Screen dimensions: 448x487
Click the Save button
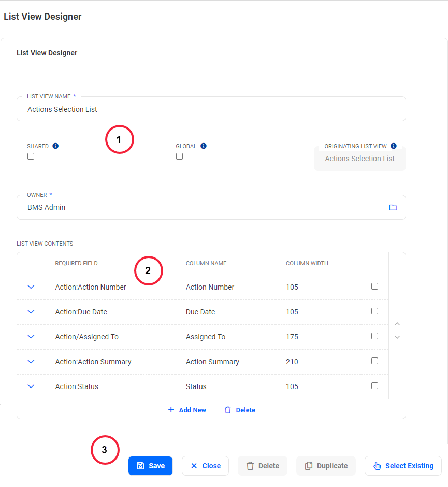pyautogui.click(x=150, y=466)
